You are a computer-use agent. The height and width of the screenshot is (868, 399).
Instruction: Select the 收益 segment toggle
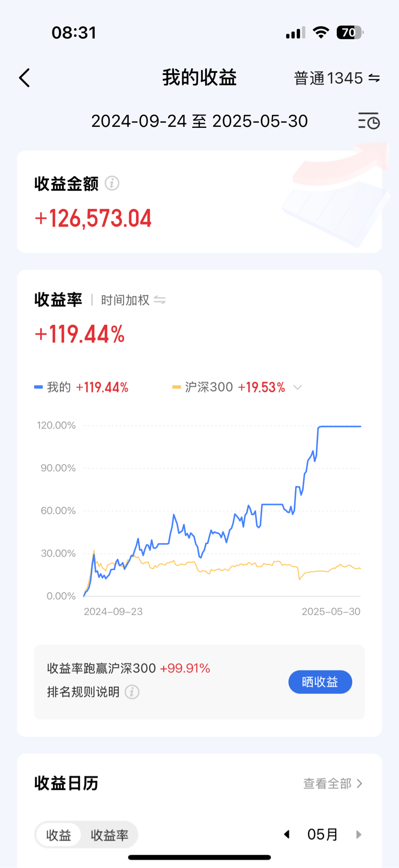click(x=59, y=835)
